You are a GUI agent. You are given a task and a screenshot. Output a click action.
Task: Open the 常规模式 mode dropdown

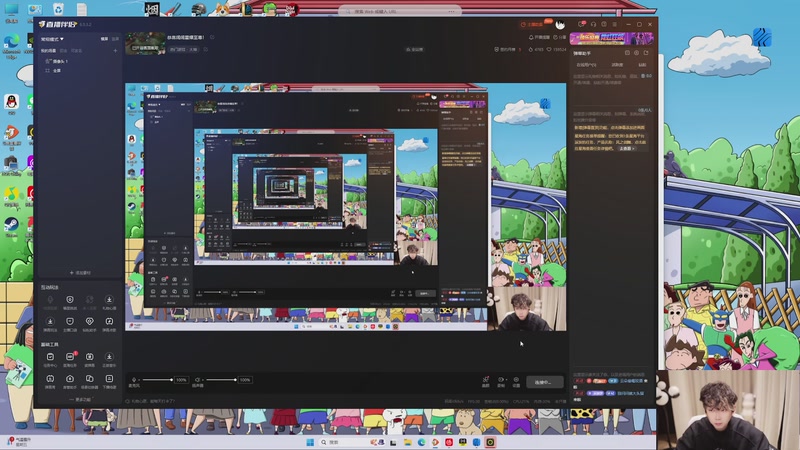coord(52,39)
